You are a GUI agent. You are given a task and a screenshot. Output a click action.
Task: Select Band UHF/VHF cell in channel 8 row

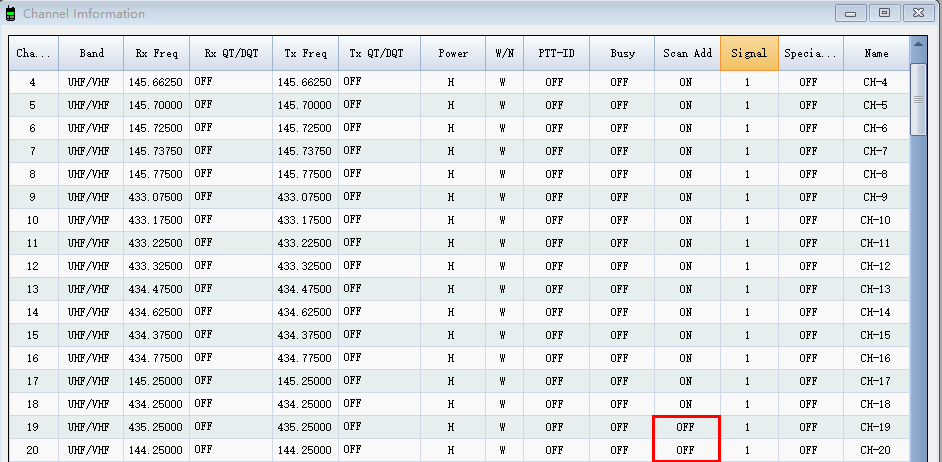tap(91, 174)
